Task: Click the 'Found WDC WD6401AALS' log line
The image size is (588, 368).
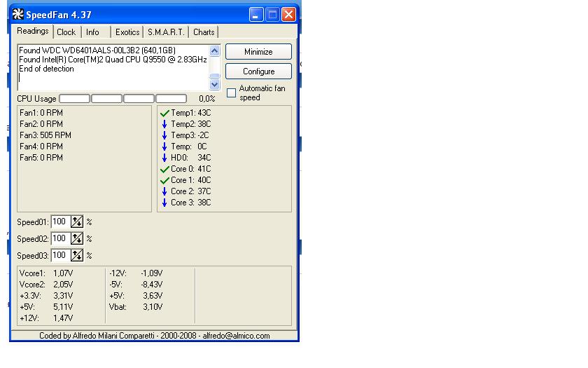Action: (x=97, y=50)
